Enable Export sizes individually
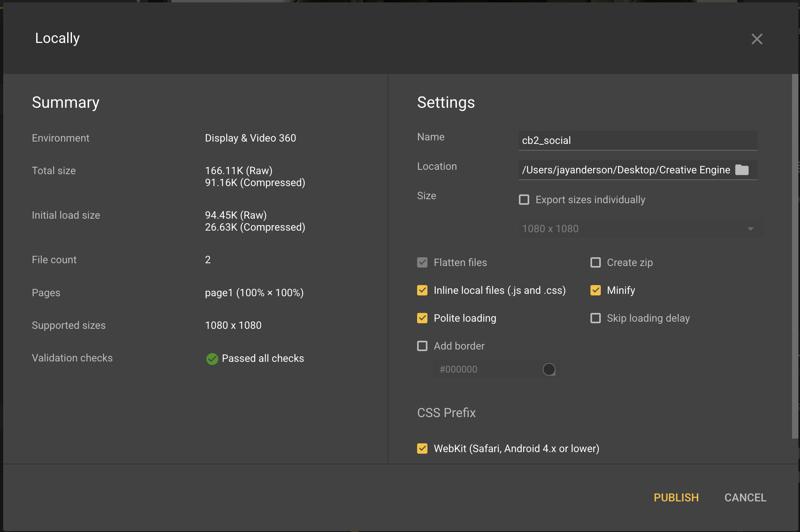Viewport: 800px width, 532px height. click(524, 200)
